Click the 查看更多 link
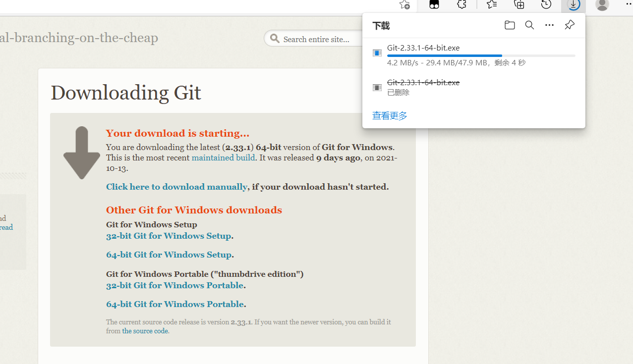This screenshot has width=633, height=364. 390,116
